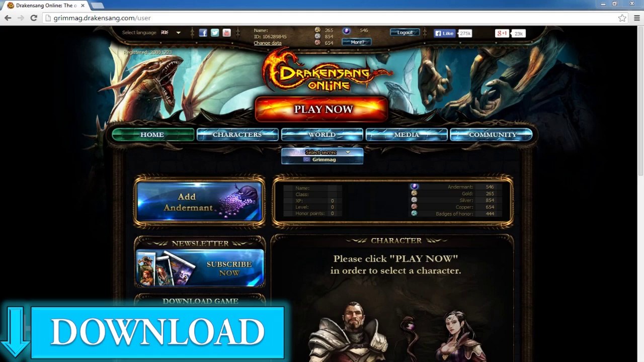644x362 pixels.
Task: Click the Google +1 button
Action: tap(502, 33)
